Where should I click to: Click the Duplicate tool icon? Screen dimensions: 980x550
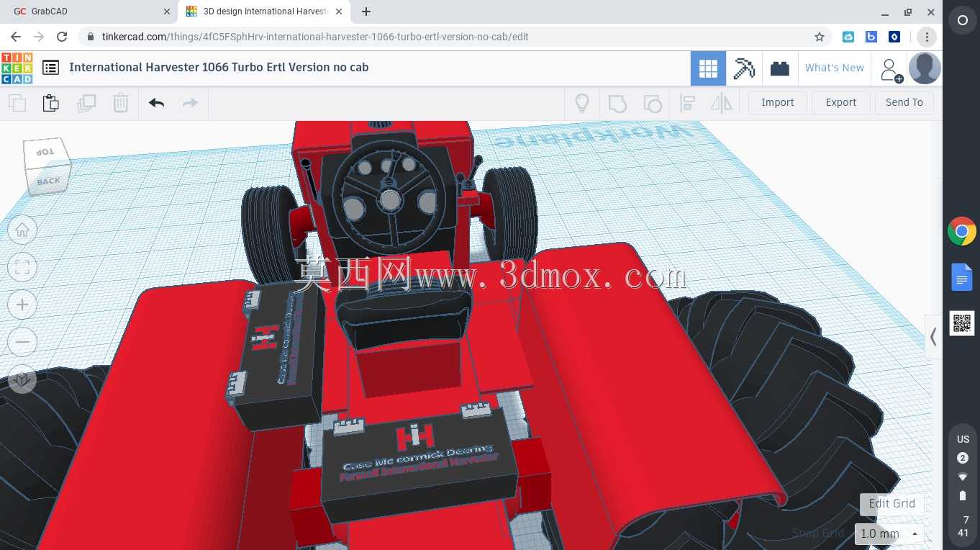tap(86, 103)
